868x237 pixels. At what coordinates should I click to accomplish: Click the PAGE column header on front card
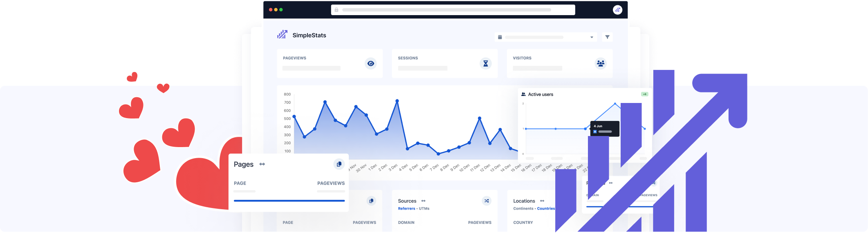[x=240, y=183]
